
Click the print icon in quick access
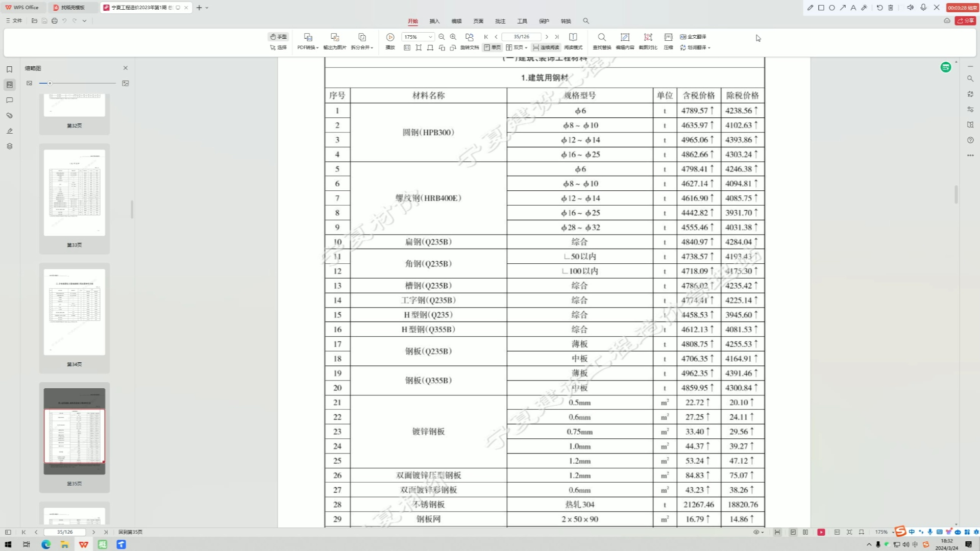click(55, 21)
